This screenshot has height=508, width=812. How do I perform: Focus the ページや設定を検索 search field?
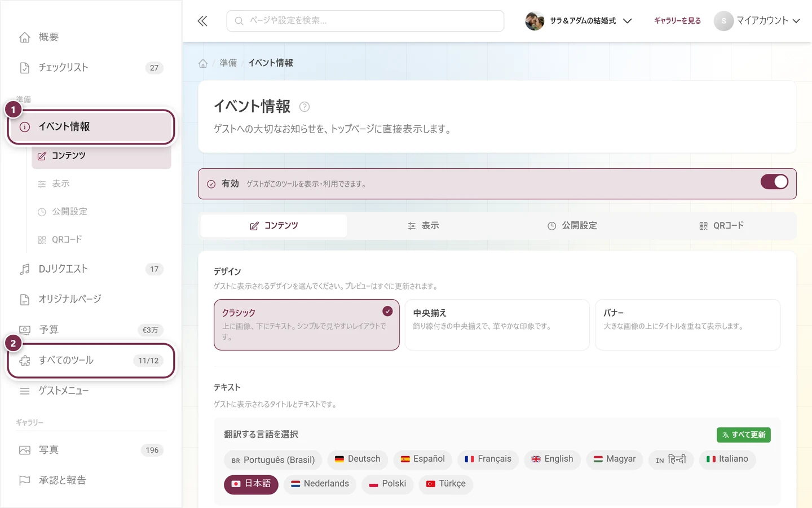tap(365, 21)
